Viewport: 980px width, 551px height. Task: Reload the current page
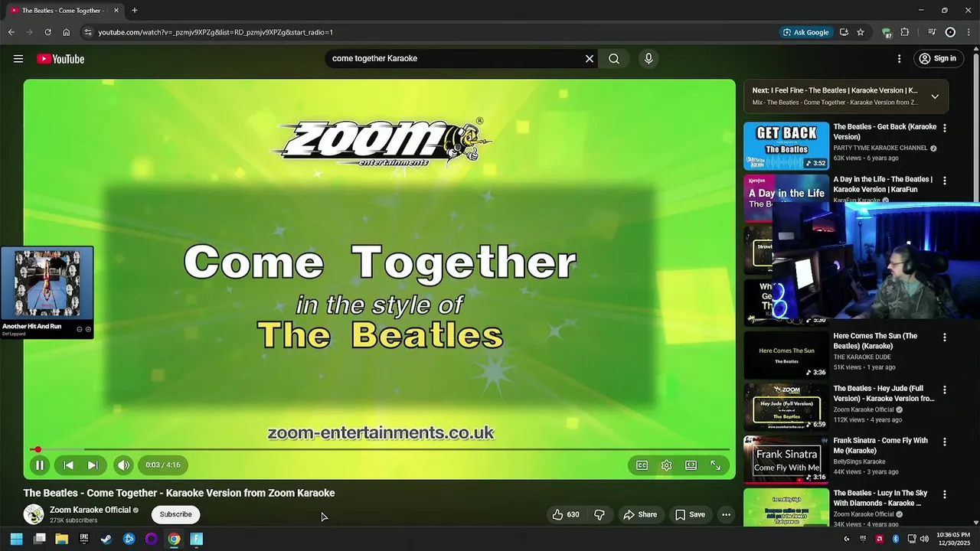[47, 32]
